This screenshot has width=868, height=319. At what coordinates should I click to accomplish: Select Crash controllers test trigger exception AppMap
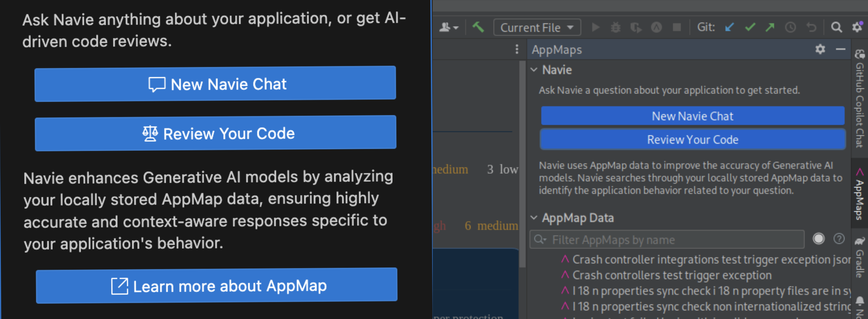[666, 275]
